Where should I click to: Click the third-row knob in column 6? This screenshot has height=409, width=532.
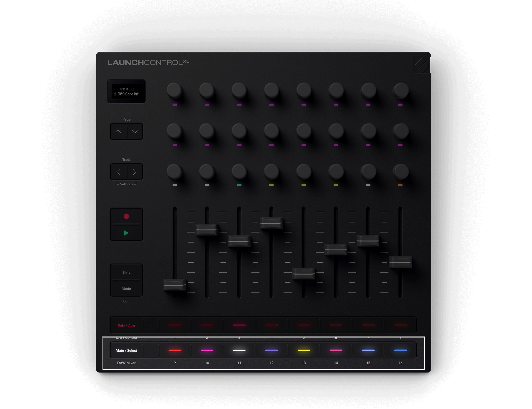coord(336,171)
